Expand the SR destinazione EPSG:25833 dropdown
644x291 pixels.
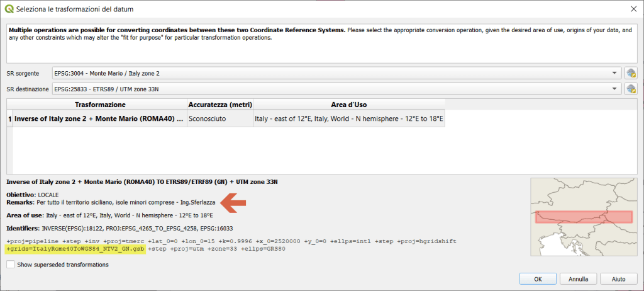pos(614,89)
